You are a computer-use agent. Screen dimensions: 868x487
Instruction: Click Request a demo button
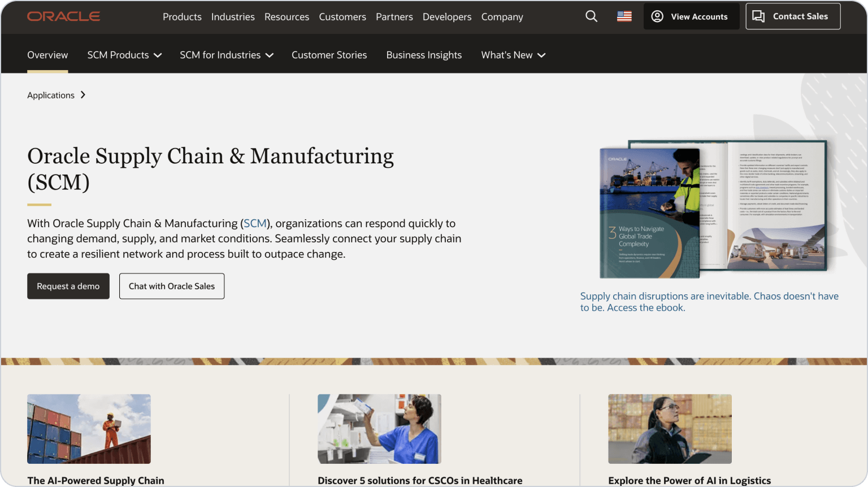68,286
